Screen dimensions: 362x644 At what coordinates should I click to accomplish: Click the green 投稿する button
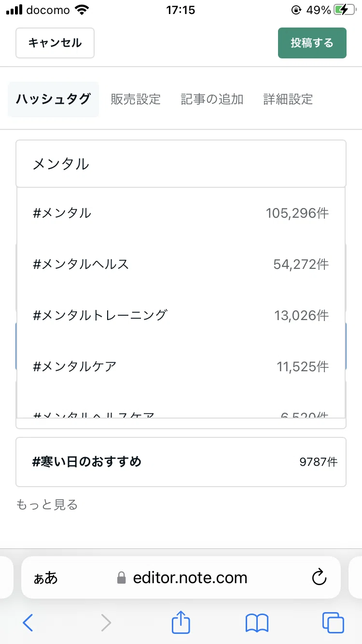312,43
